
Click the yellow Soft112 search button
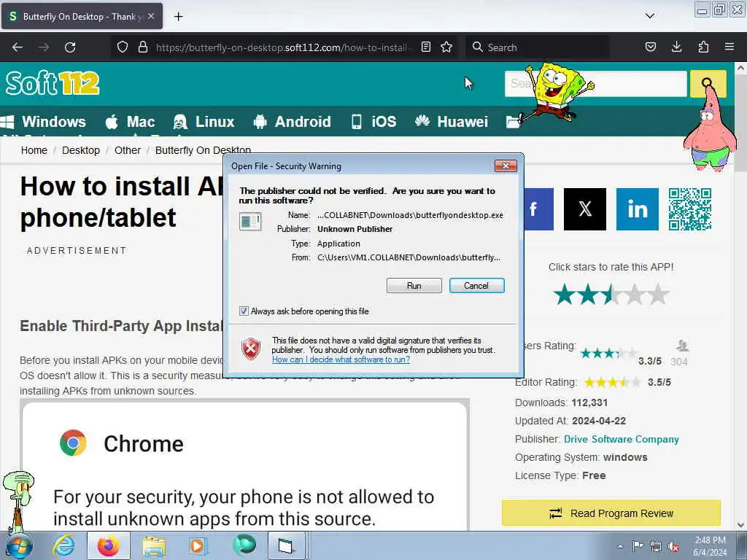click(708, 84)
